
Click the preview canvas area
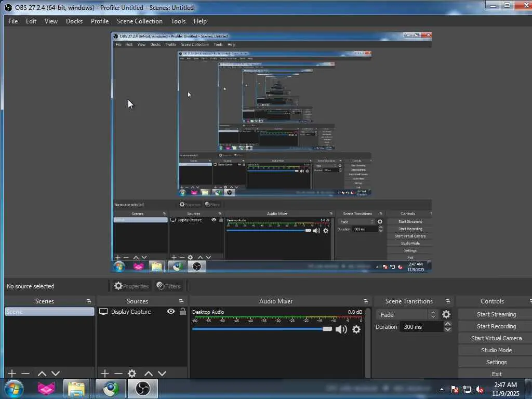(x=271, y=152)
